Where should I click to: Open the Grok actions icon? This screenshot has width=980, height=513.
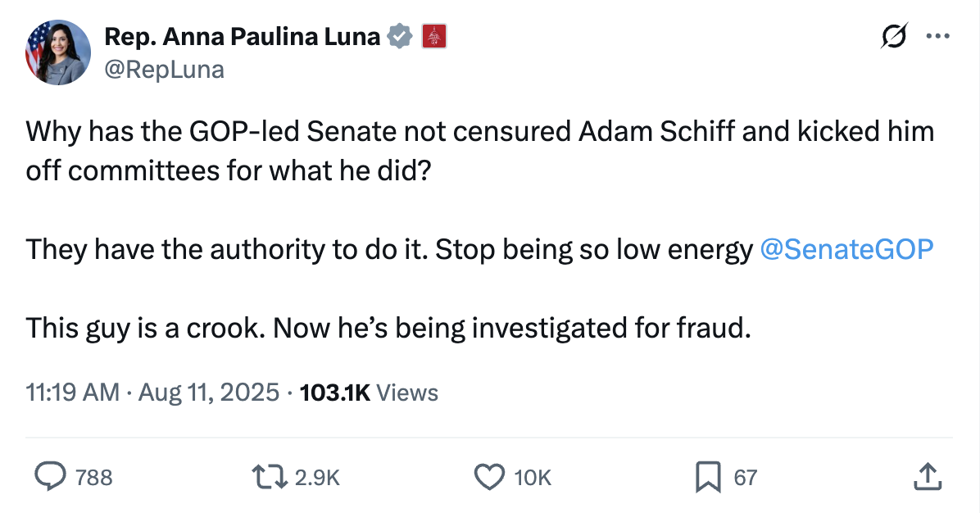point(894,37)
